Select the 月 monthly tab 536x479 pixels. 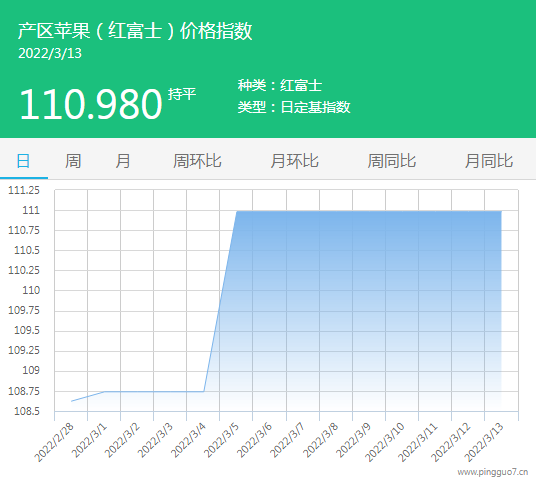tap(122, 161)
